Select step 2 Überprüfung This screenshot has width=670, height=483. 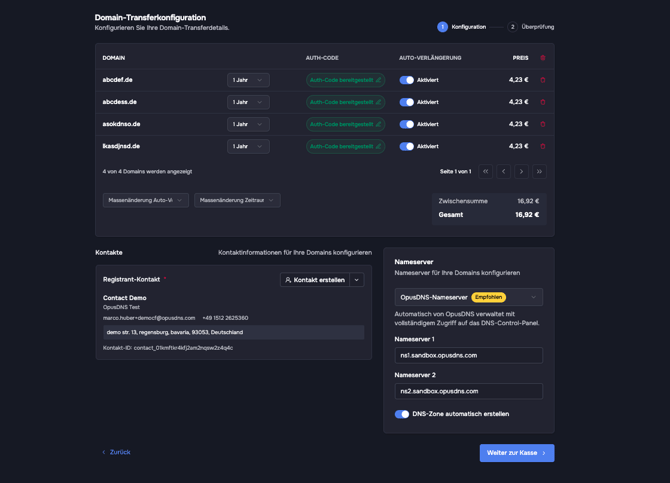point(531,27)
